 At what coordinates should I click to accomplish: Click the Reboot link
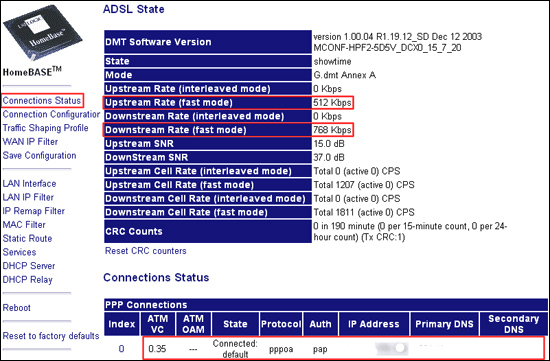(x=16, y=308)
